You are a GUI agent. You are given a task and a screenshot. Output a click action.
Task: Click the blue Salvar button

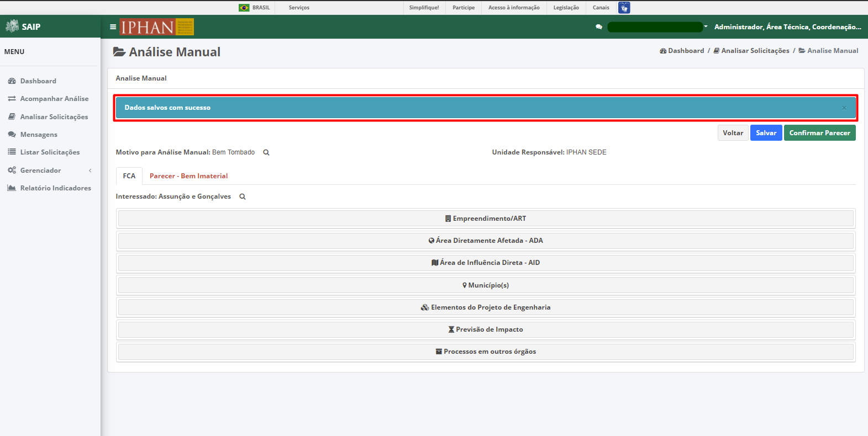pos(766,133)
